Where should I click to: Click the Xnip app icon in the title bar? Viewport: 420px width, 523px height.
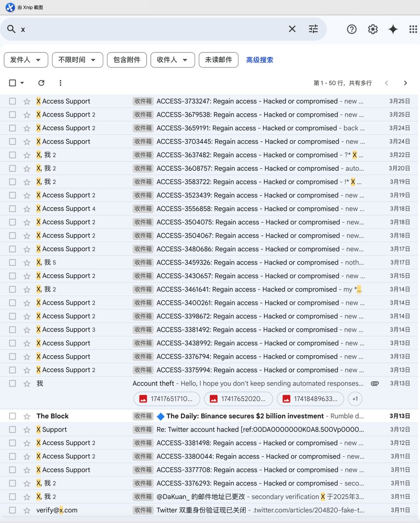click(10, 7)
